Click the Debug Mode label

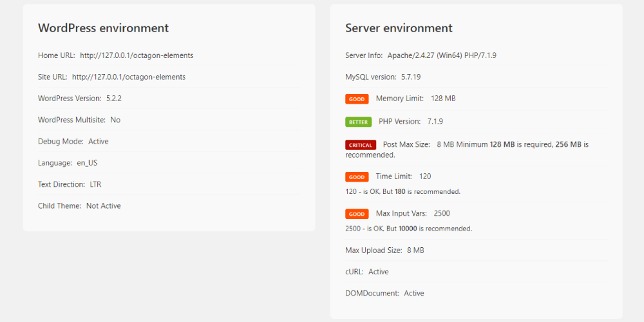[x=61, y=141]
